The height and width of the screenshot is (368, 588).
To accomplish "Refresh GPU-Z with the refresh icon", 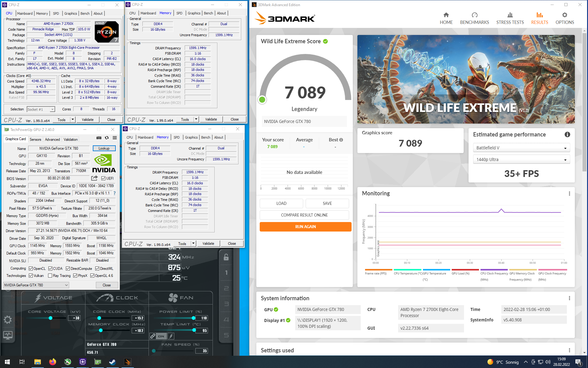I will (107, 138).
